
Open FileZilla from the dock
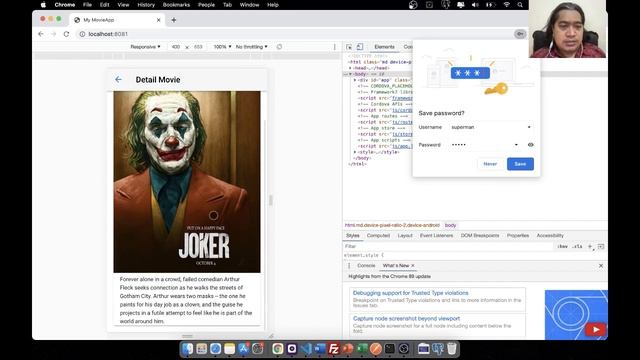(x=334, y=349)
